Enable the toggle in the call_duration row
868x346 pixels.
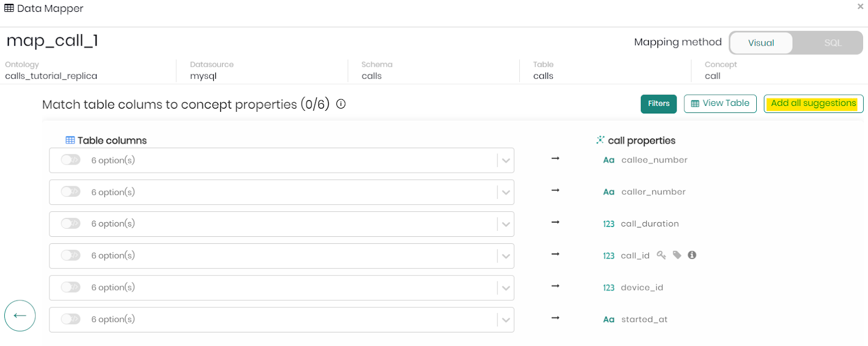(71, 223)
